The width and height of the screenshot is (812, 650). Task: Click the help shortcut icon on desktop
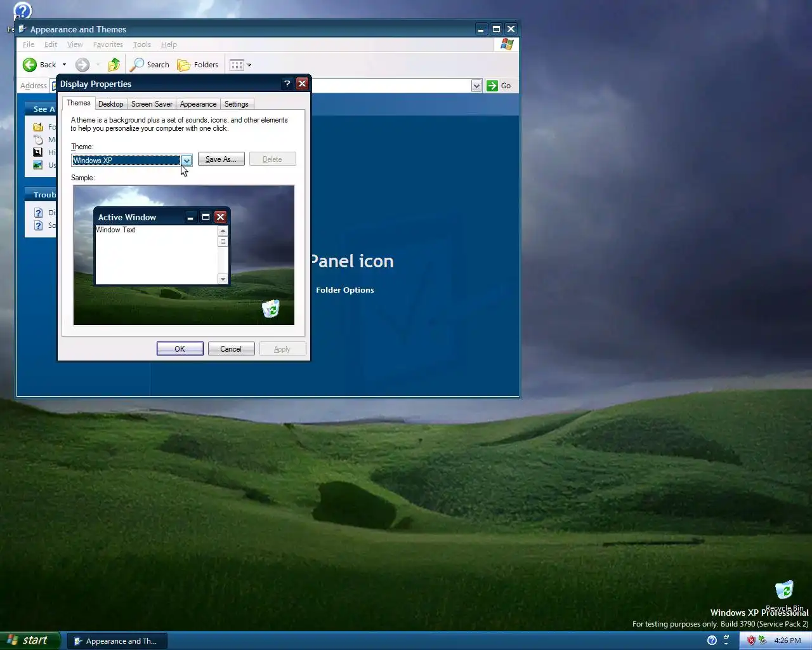point(22,11)
